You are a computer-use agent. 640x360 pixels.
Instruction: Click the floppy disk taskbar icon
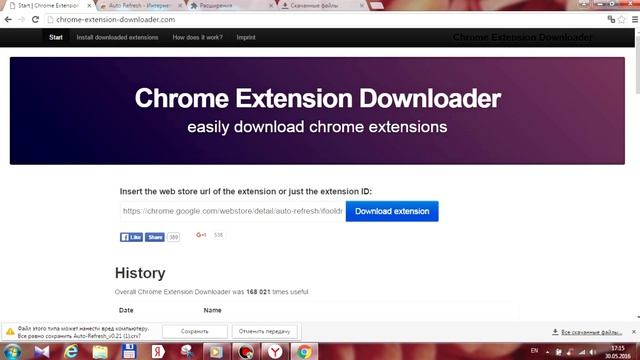coord(129,352)
